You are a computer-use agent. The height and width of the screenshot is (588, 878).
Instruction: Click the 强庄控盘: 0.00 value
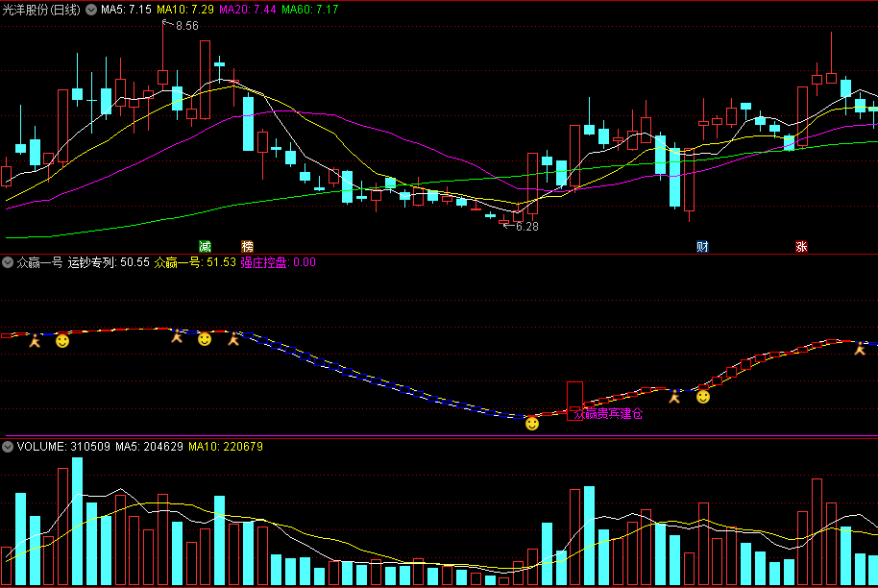click(279, 262)
